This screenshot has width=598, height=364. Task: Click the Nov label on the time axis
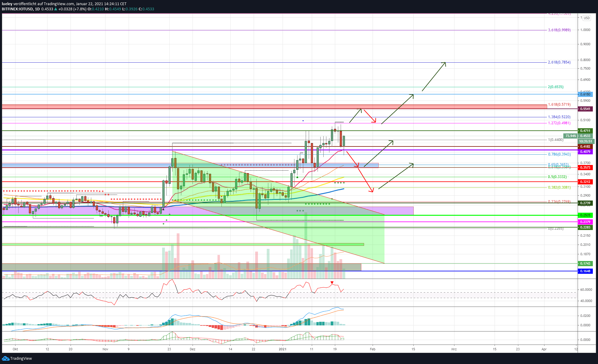105,349
